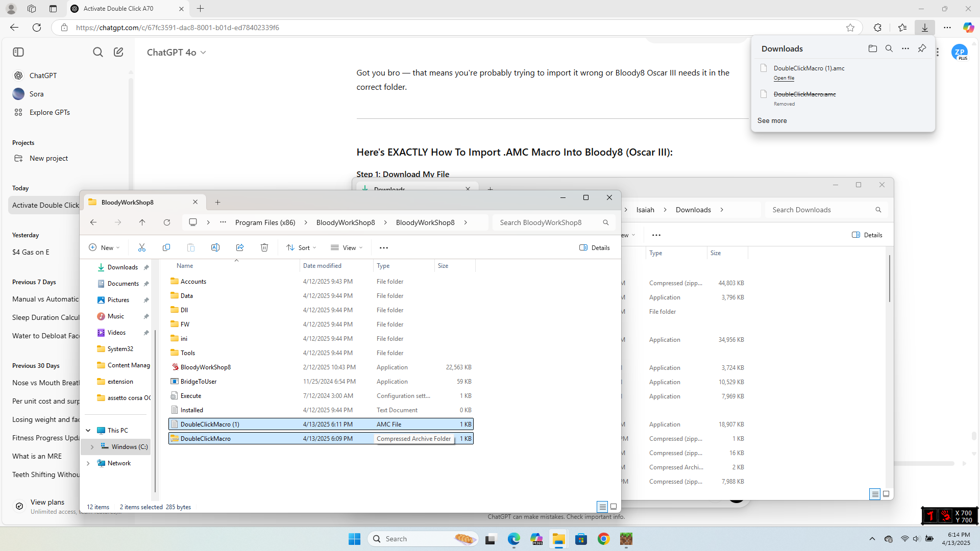Click the Cut icon in Explorer toolbar
980x551 pixels.
click(x=142, y=247)
